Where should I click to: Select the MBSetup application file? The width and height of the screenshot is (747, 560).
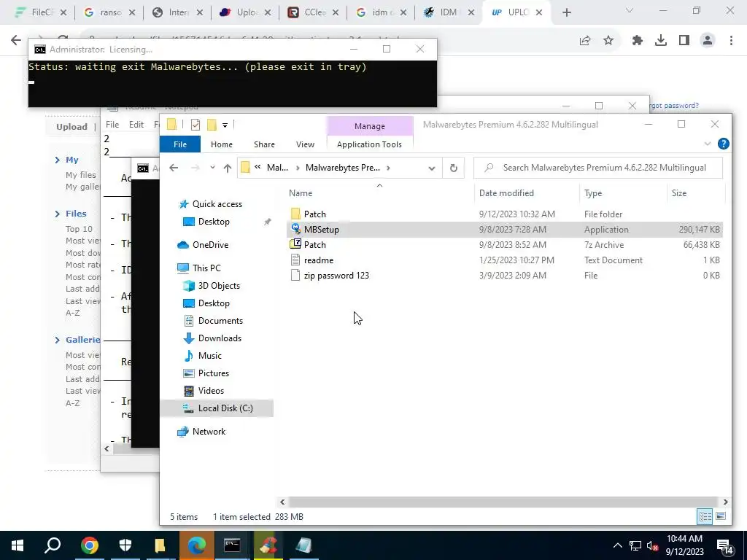505,230
